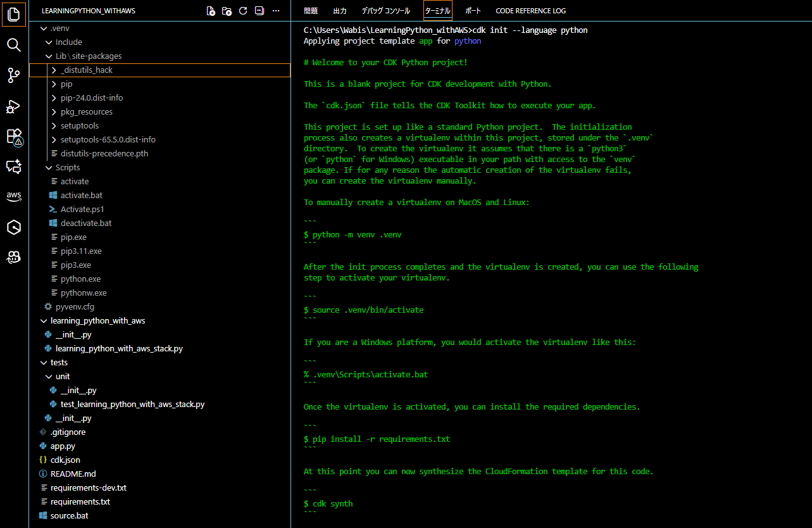Click the face icon below Amazon Q
Screen dimensions: 812x528
coord(14,257)
